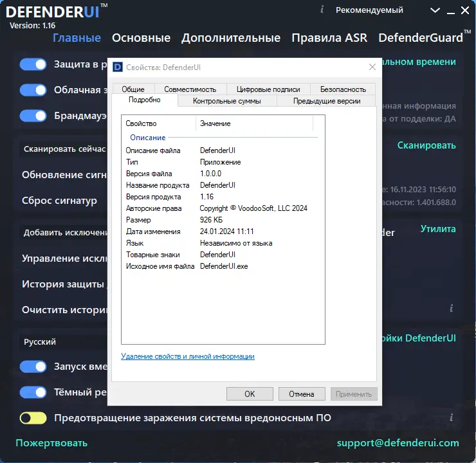Click the Пожертвовать link
476x463 pixels.
(51, 443)
